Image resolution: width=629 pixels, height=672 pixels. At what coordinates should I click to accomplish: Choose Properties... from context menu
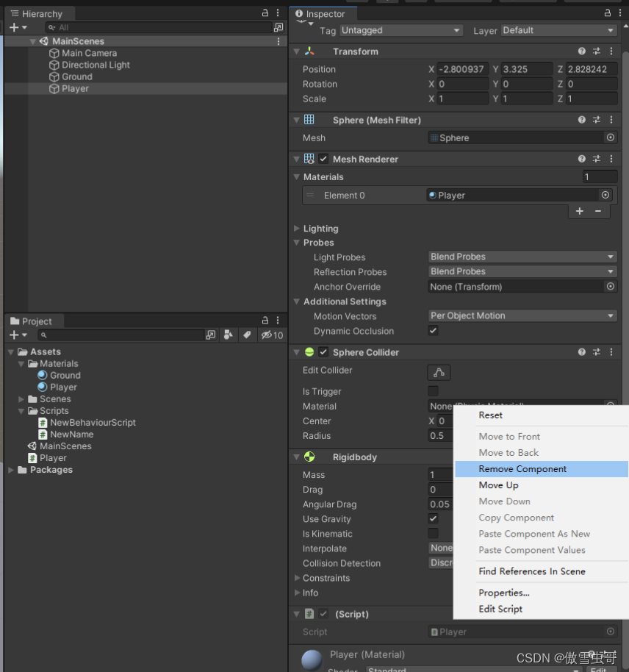tap(542, 593)
